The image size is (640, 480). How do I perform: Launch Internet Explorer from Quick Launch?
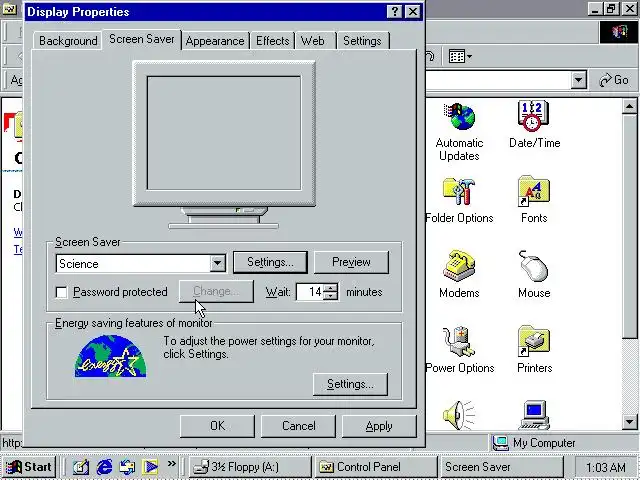[104, 467]
